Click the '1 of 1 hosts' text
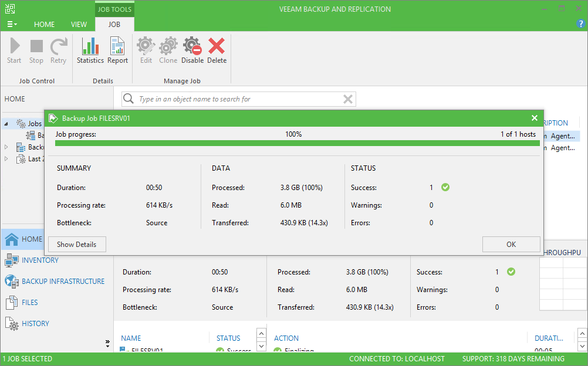 pyautogui.click(x=518, y=134)
